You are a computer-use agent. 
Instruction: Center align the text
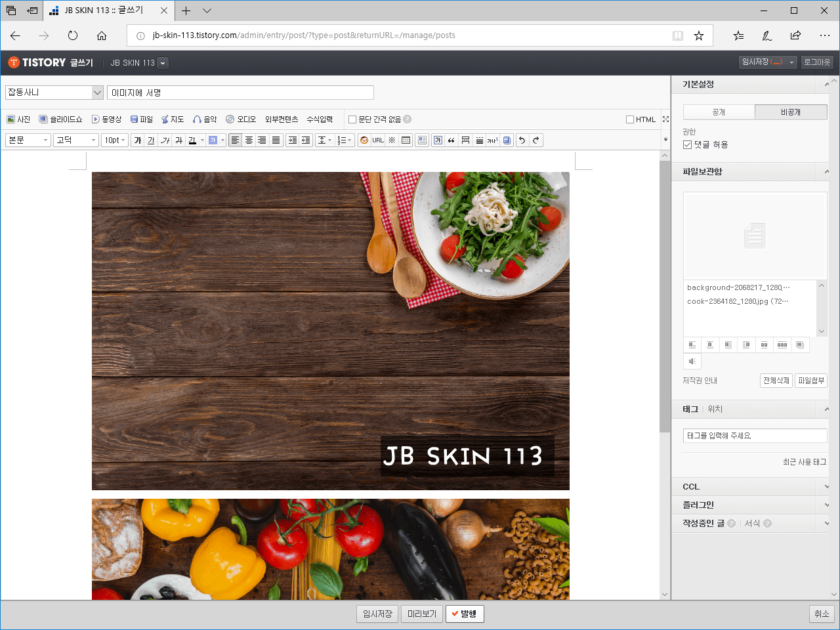[x=249, y=140]
